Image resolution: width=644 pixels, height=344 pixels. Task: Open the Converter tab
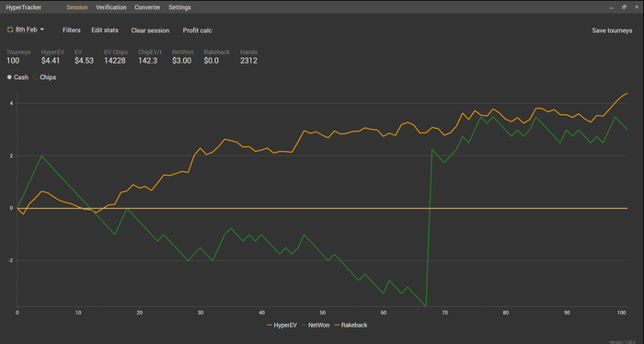[x=147, y=7]
